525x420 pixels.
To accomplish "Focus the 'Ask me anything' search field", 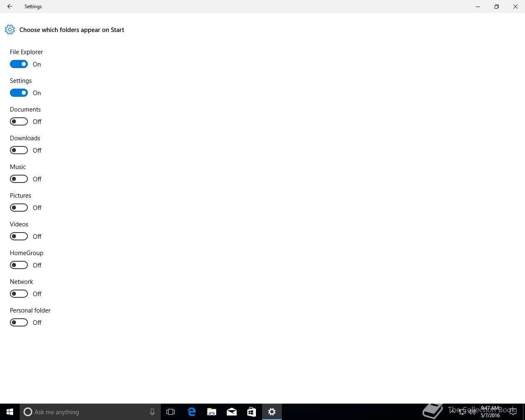I will [90, 412].
